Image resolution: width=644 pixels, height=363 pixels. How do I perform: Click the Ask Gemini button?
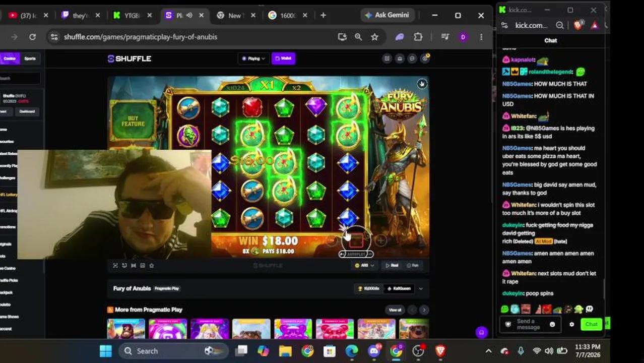pos(387,15)
